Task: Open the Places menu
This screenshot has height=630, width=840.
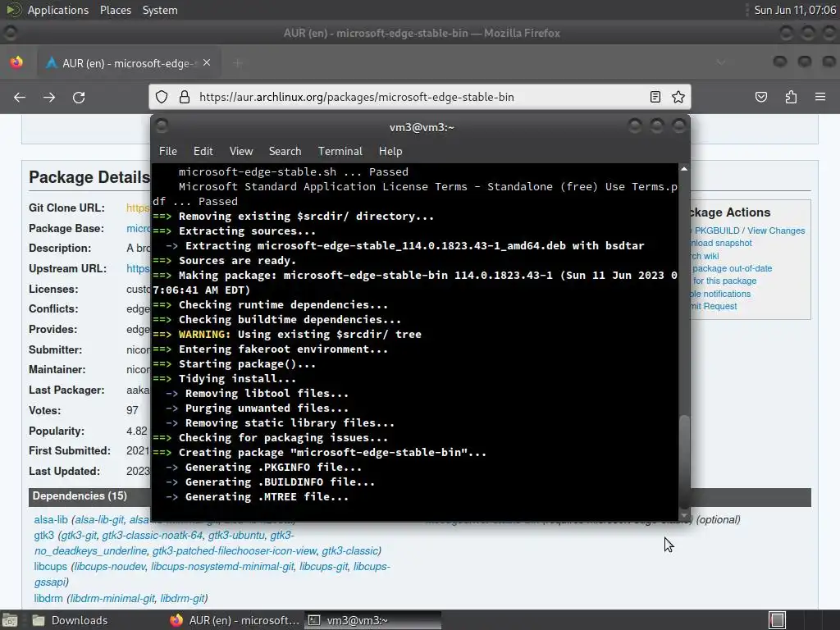Action: coord(115,10)
